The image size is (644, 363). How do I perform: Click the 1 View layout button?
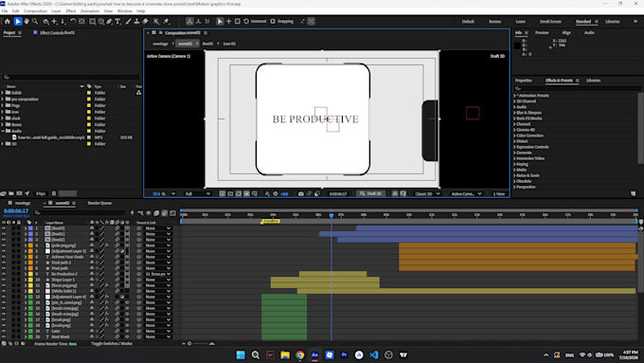point(499,193)
